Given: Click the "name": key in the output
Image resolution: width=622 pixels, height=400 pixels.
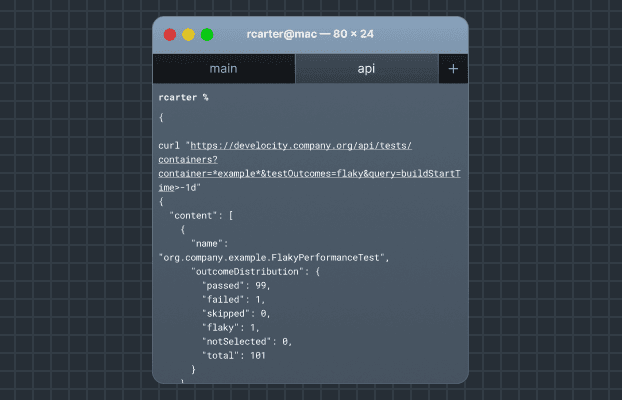Looking at the screenshot, I should coord(210,243).
